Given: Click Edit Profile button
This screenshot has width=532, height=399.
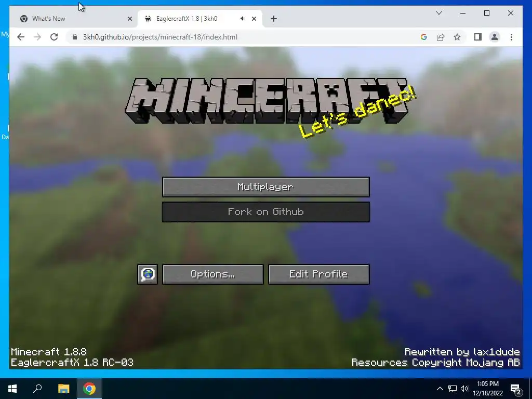Looking at the screenshot, I should coord(318,274).
